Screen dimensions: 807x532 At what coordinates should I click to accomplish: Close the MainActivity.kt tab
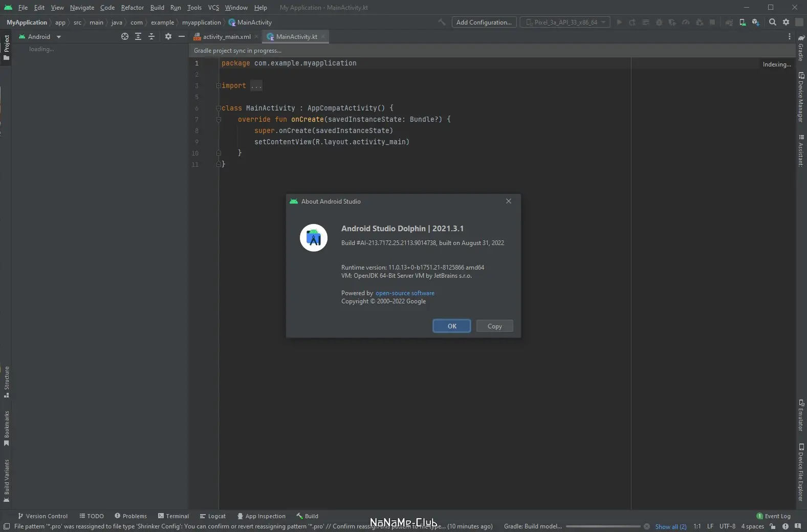(x=323, y=37)
